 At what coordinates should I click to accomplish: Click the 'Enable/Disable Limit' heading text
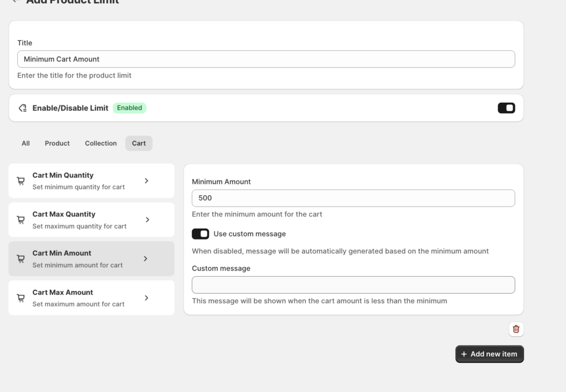(70, 108)
